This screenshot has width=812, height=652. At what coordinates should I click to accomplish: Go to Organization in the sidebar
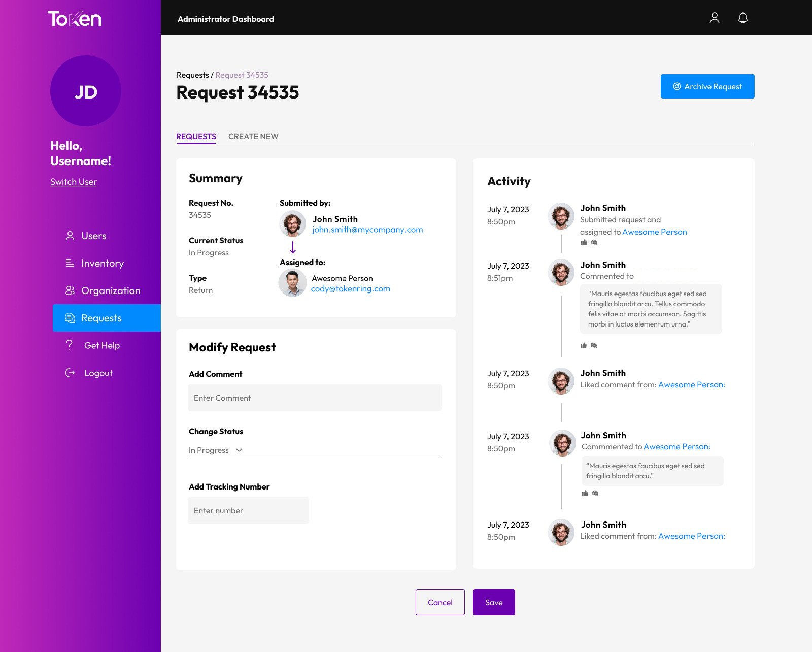tap(110, 290)
